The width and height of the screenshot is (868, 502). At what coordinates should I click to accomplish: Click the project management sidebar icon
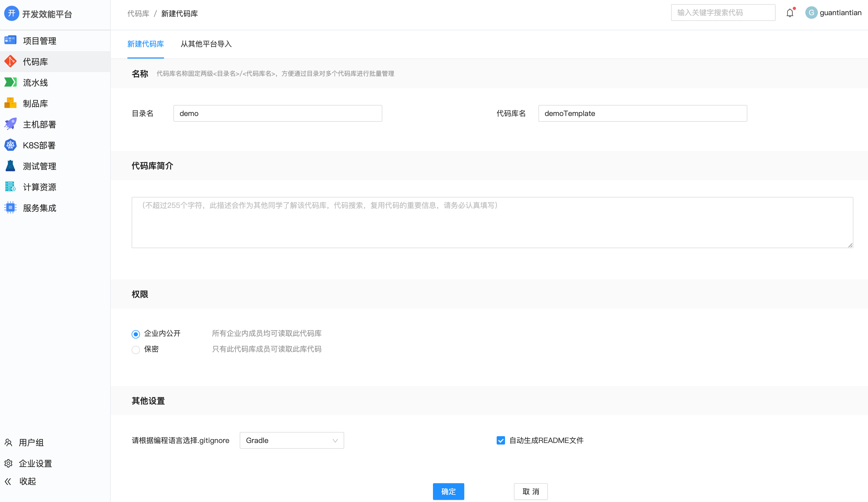(x=10, y=40)
